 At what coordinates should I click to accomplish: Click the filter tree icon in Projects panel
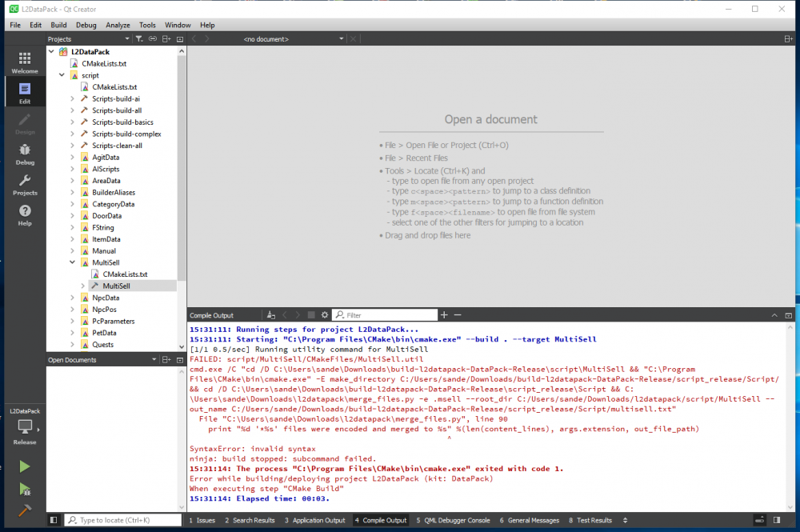click(x=138, y=38)
